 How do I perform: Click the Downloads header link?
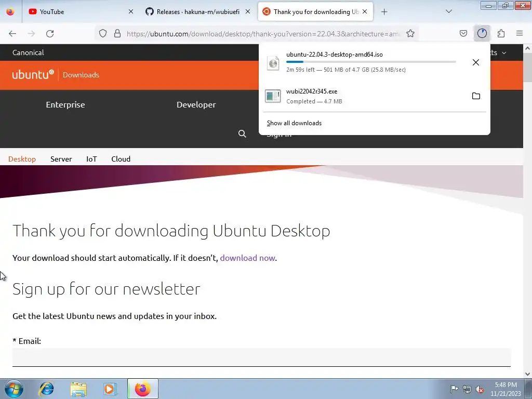point(81,75)
